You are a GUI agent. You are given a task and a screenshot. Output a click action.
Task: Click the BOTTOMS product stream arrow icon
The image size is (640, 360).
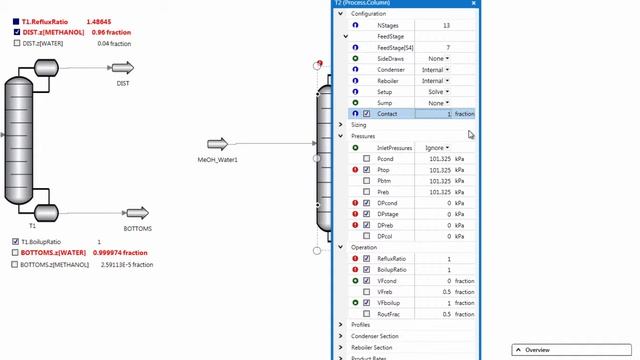(138, 213)
